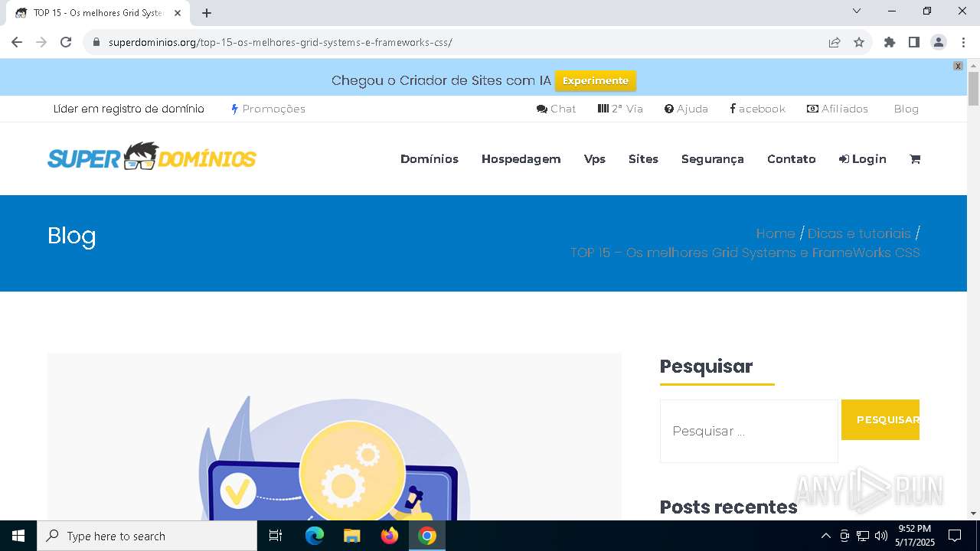Open the Chrome three-dot menu
The width and height of the screenshot is (980, 551).
pos(963,42)
